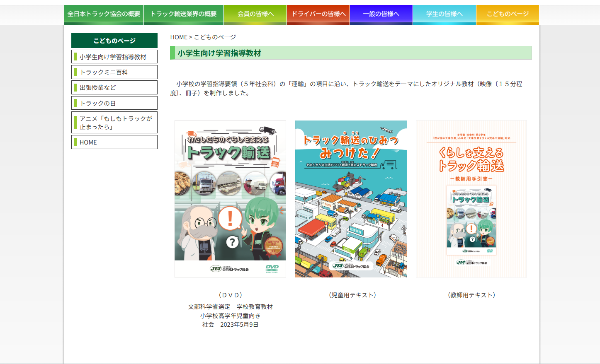600x364 pixels.
Task: Click the 教師用手引書 teacher's guide cover
Action: [x=471, y=199]
